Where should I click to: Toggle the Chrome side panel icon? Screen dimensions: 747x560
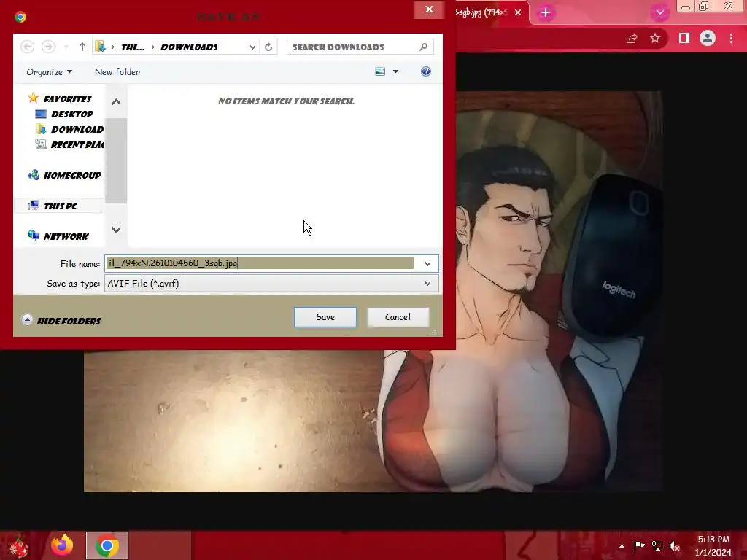[x=684, y=38]
